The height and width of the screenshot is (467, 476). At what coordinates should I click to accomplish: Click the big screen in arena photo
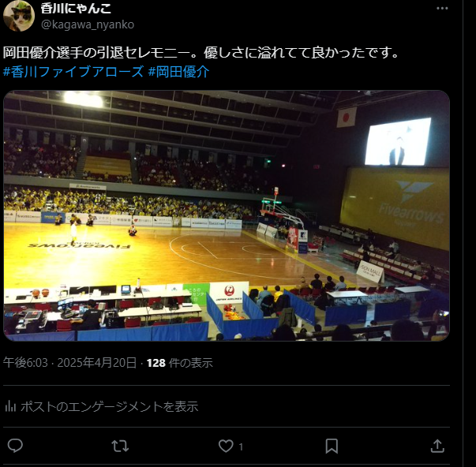pos(398,142)
